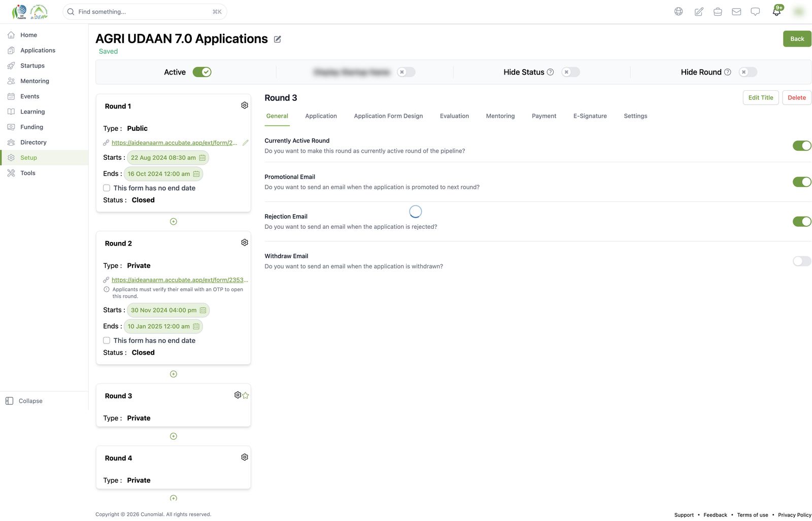Open the globe language icon in header
Viewport: 812px width, 521px height.
(x=679, y=12)
